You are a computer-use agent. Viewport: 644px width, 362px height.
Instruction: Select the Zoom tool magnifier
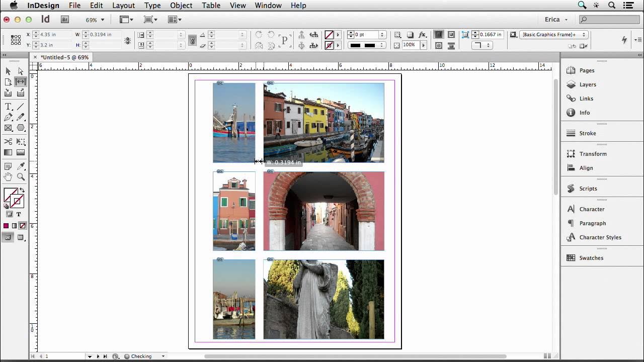pyautogui.click(x=21, y=177)
